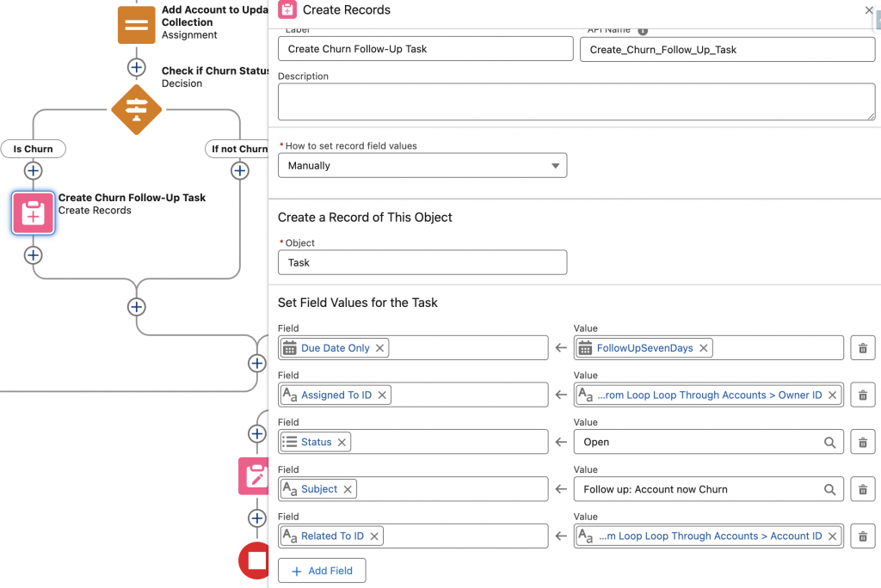Click the search icon in the Open value field
The width and height of the screenshot is (881, 588).
[829, 442]
